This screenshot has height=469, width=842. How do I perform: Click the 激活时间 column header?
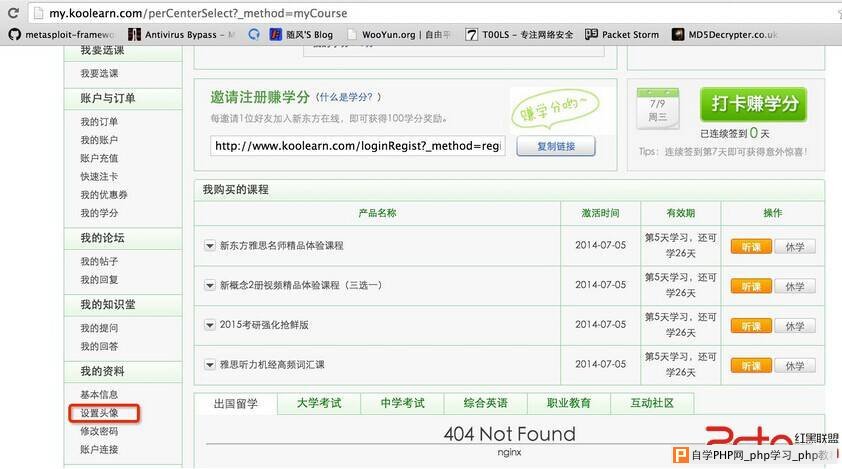[x=600, y=213]
